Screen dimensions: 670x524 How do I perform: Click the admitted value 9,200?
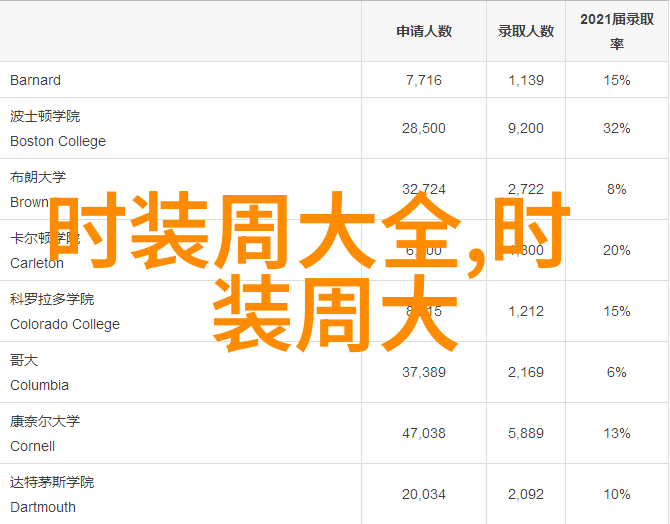pos(526,128)
